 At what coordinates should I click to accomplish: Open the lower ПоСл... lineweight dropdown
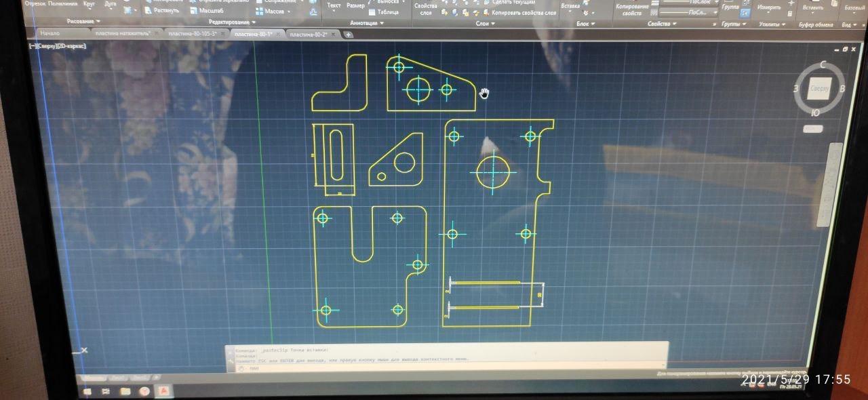(715, 12)
